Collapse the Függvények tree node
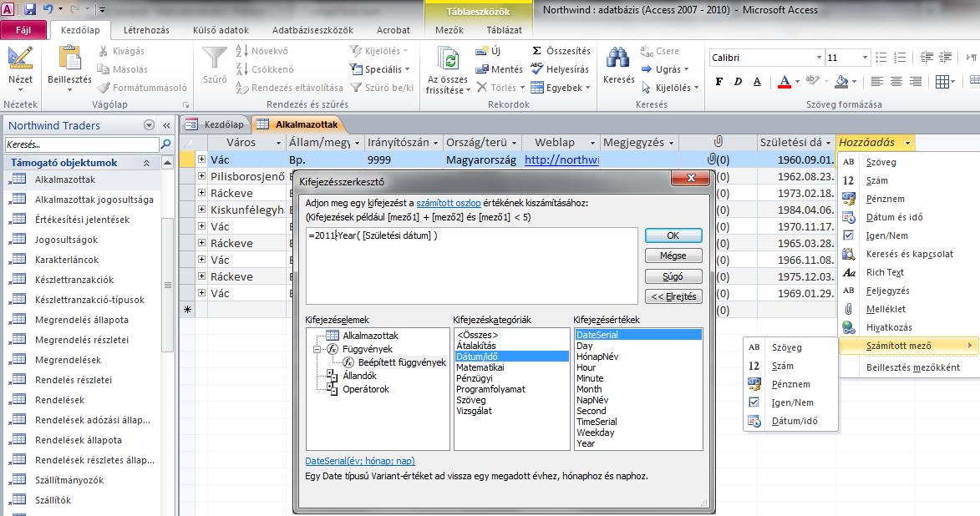980x516 pixels. [317, 349]
